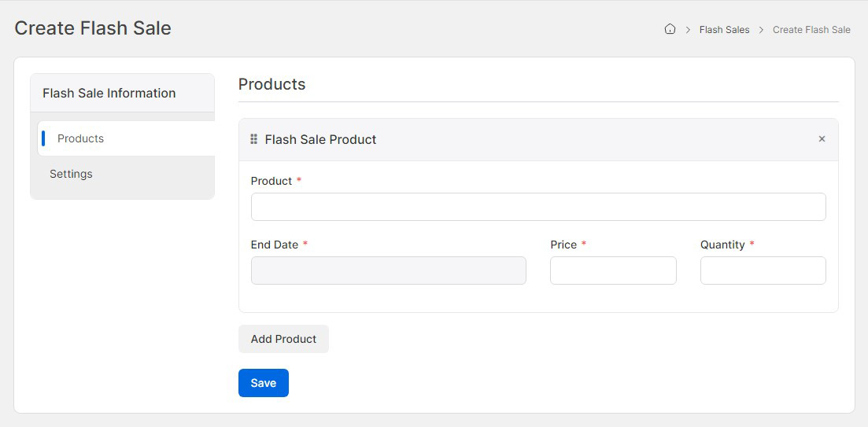Remove the Flash Sale Product panel
Screen dimensions: 868x427
(x=822, y=139)
